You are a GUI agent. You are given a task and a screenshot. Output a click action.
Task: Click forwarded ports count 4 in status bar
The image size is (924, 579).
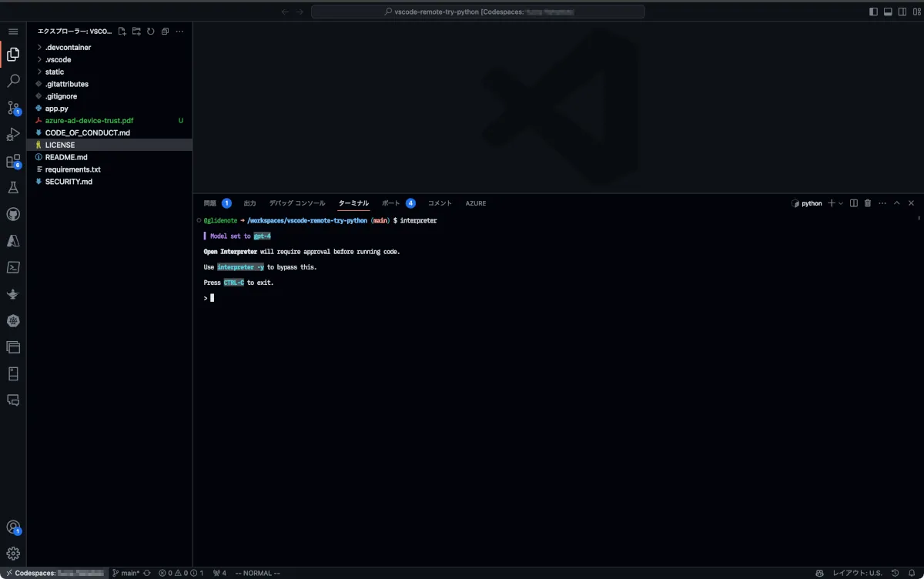click(219, 573)
